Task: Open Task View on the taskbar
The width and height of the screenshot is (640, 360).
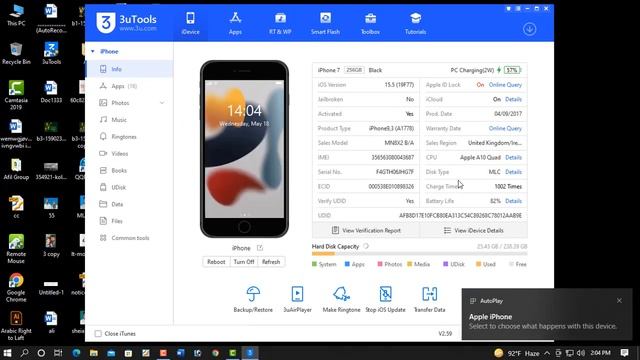Action: coord(58,353)
